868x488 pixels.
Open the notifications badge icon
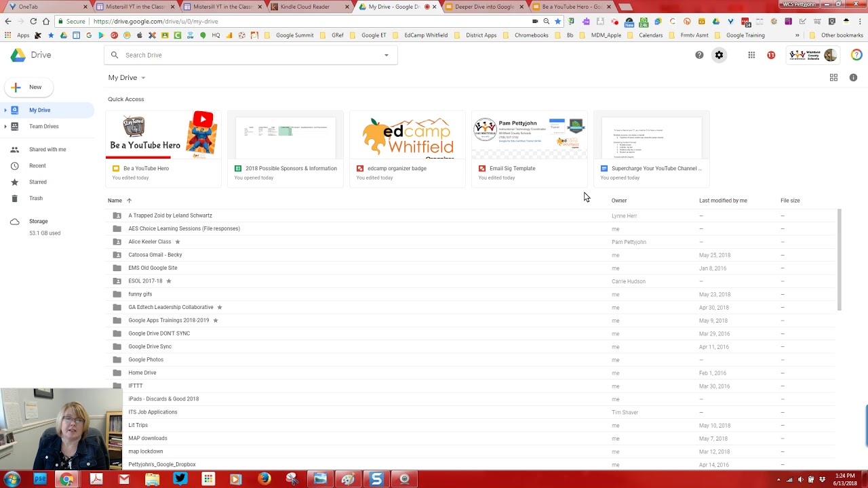pos(771,55)
